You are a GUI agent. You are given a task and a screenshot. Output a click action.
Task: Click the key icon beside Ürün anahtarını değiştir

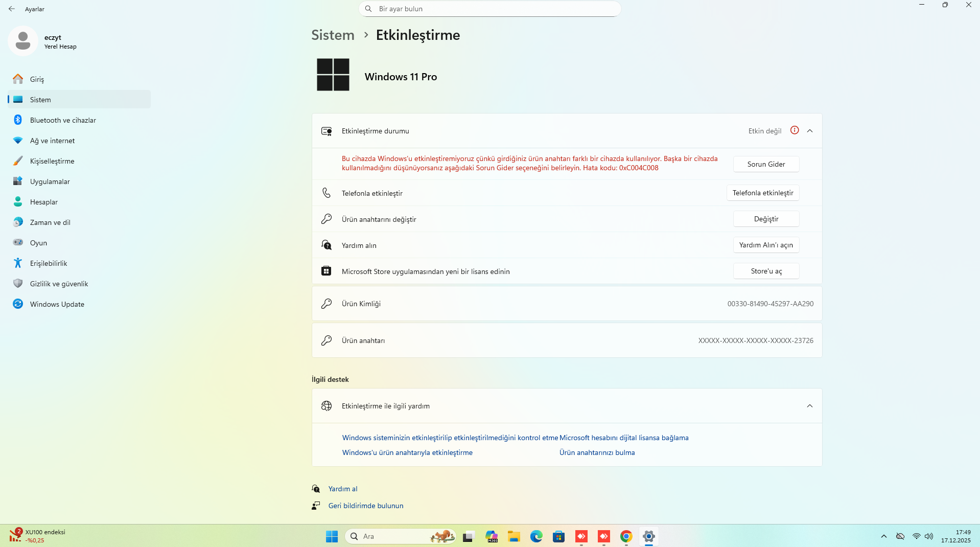pyautogui.click(x=326, y=219)
